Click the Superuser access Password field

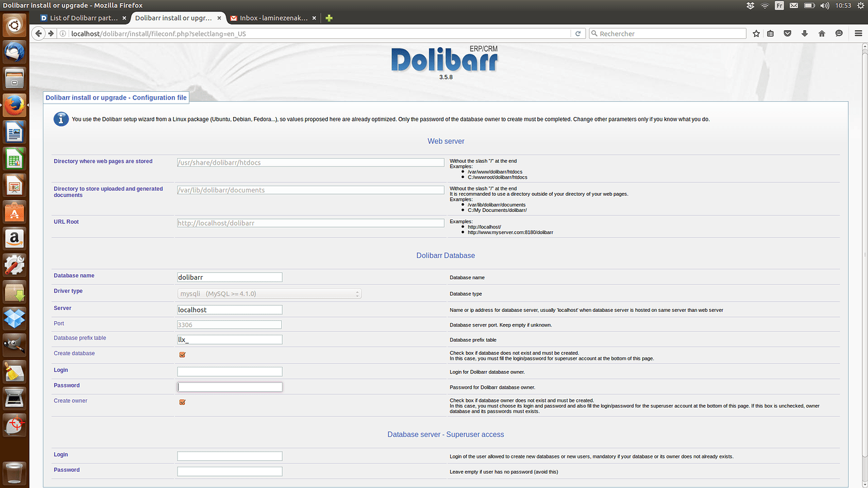[x=230, y=472]
